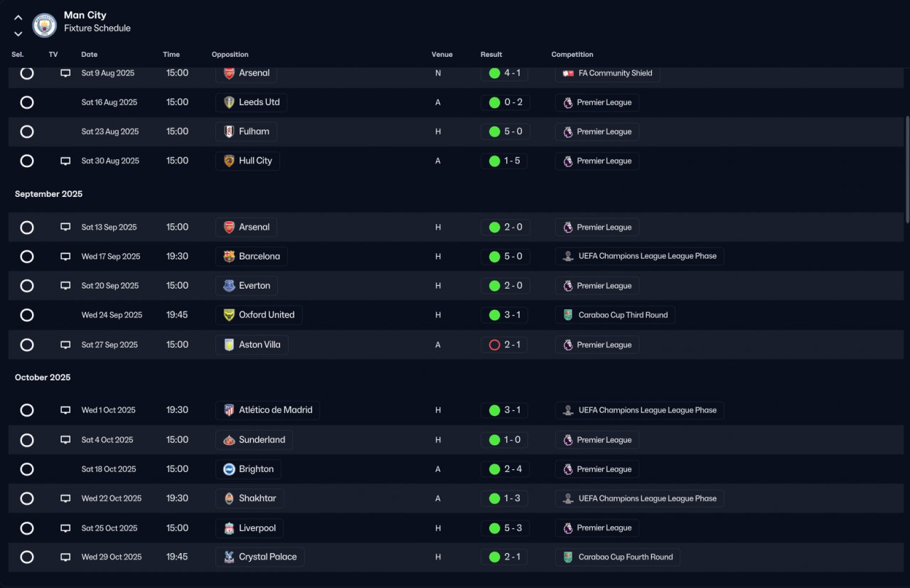Click the red loss indicator for Aston Villa
This screenshot has height=588, width=910.
click(495, 345)
